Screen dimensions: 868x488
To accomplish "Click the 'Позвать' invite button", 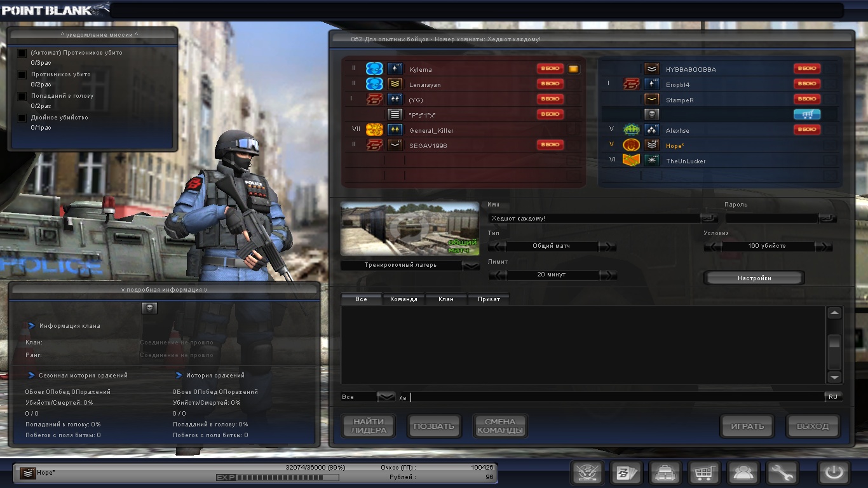I will point(434,426).
